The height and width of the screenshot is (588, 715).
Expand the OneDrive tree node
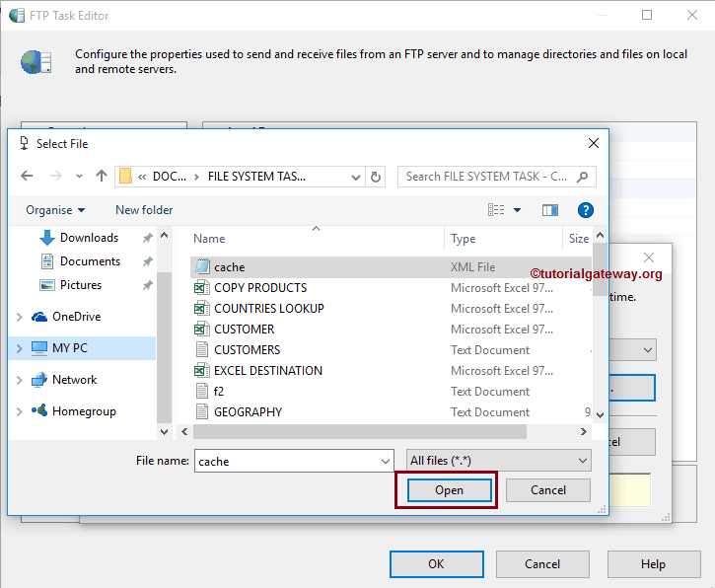(20, 317)
